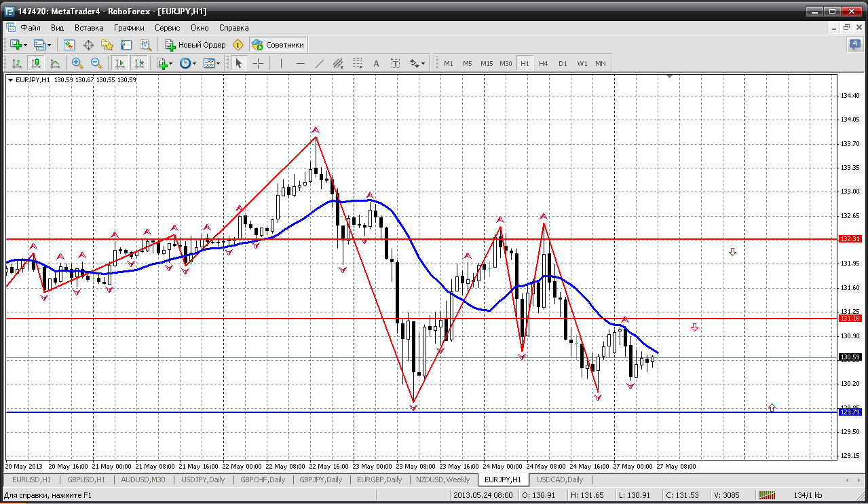The image size is (868, 504).
Task: Select the Text tool A
Action: [x=377, y=63]
